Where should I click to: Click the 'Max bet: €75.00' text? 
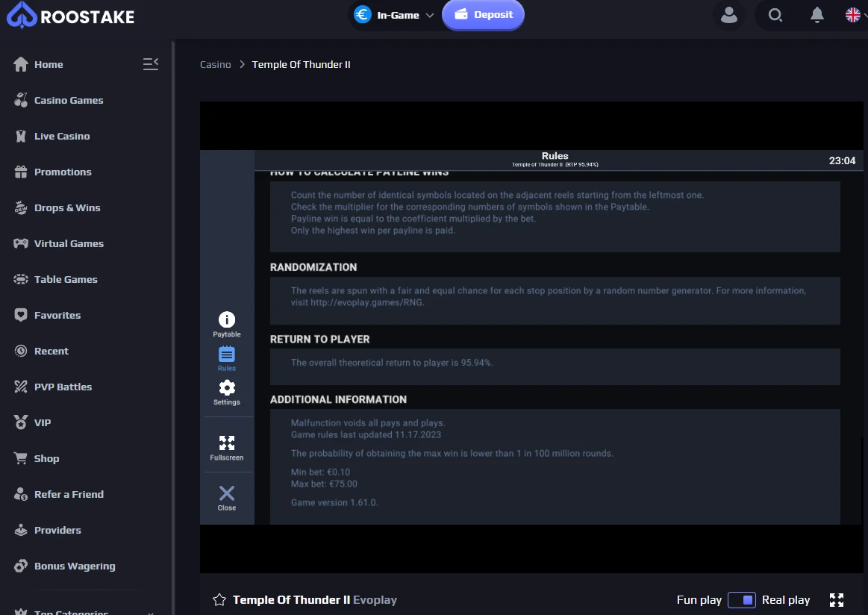(x=324, y=484)
